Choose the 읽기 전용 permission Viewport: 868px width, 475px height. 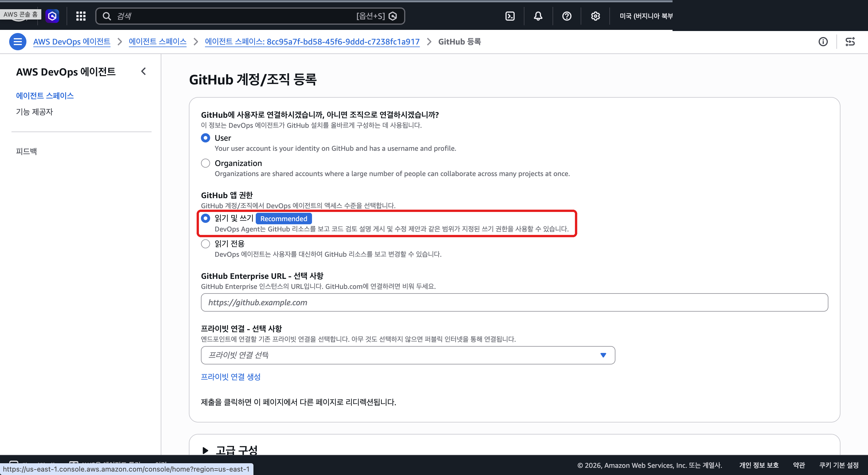tap(206, 244)
